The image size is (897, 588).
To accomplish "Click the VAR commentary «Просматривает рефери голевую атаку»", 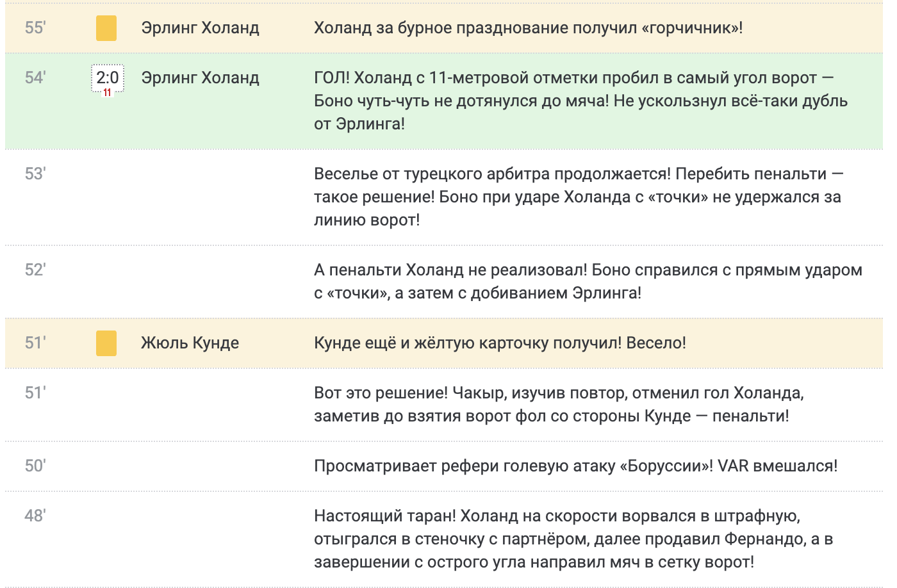I will tap(575, 466).
